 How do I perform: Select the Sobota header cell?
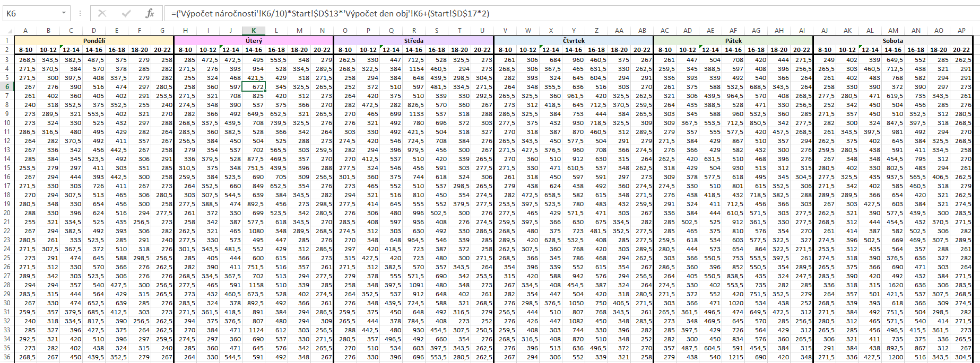[x=892, y=40]
